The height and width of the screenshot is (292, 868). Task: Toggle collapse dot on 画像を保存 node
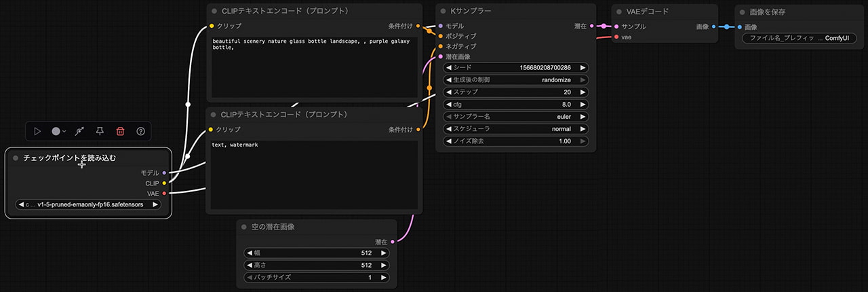point(741,12)
